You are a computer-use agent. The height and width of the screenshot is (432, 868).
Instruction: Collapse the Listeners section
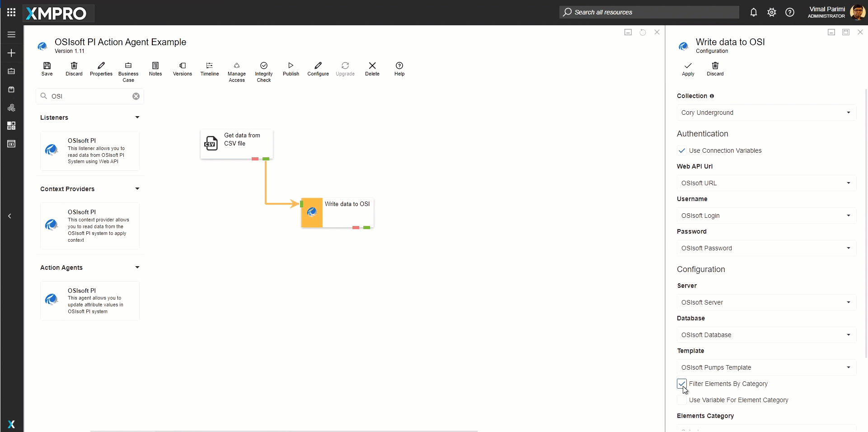click(x=137, y=117)
